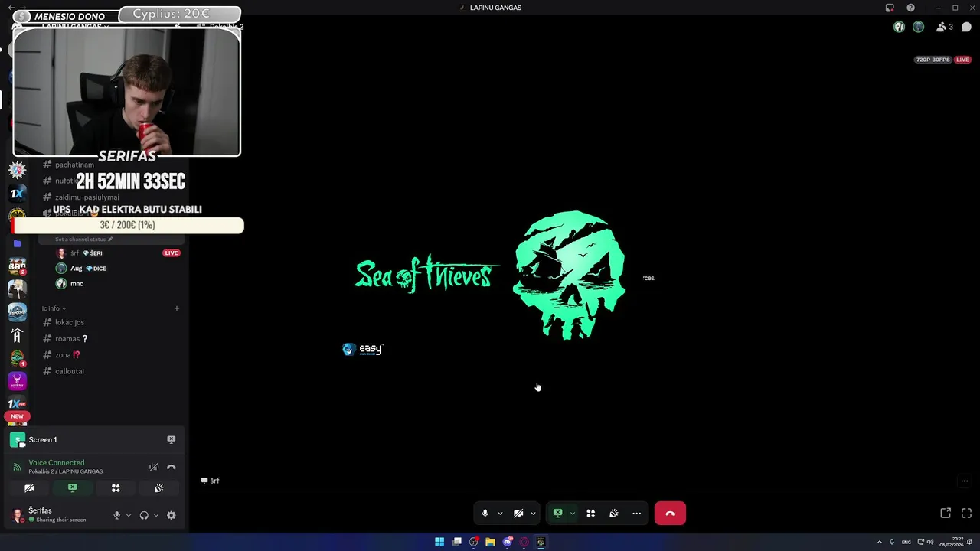Open soundboard from call control bar
Image resolution: width=980 pixels, height=551 pixels.
(613, 514)
